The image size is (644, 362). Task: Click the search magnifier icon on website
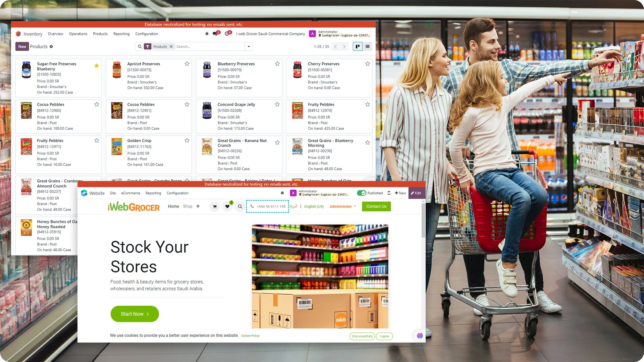point(240,206)
